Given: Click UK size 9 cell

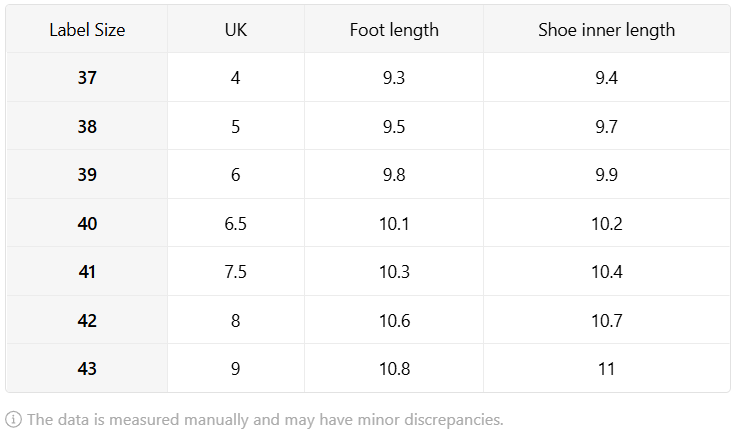Looking at the screenshot, I should point(236,368).
